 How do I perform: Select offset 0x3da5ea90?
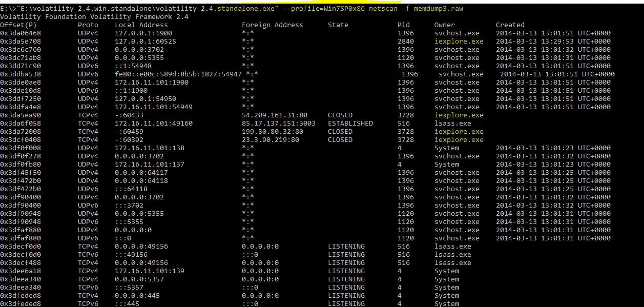tap(20, 115)
